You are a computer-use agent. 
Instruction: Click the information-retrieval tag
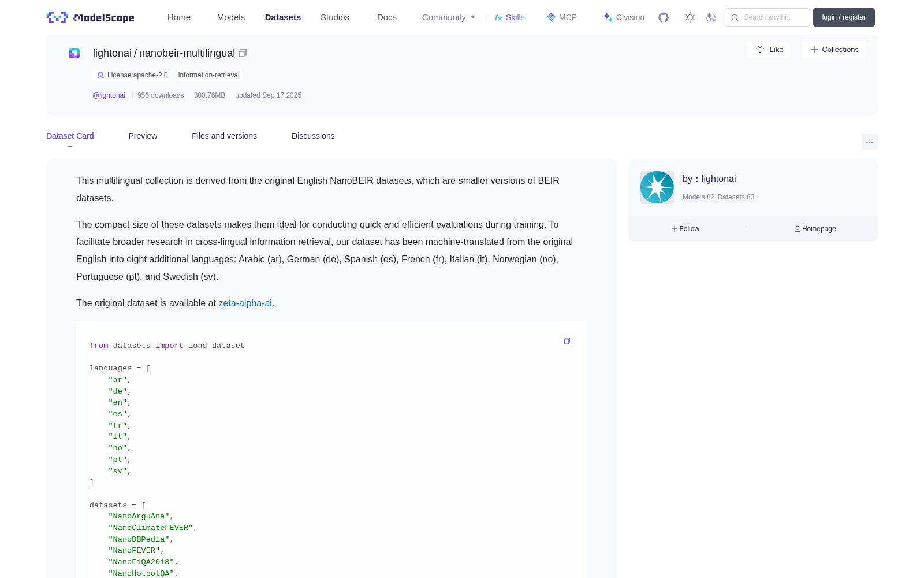pos(208,75)
